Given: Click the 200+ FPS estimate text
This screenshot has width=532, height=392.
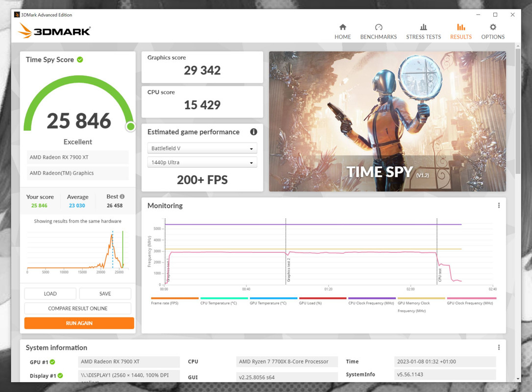Looking at the screenshot, I should 202,180.
